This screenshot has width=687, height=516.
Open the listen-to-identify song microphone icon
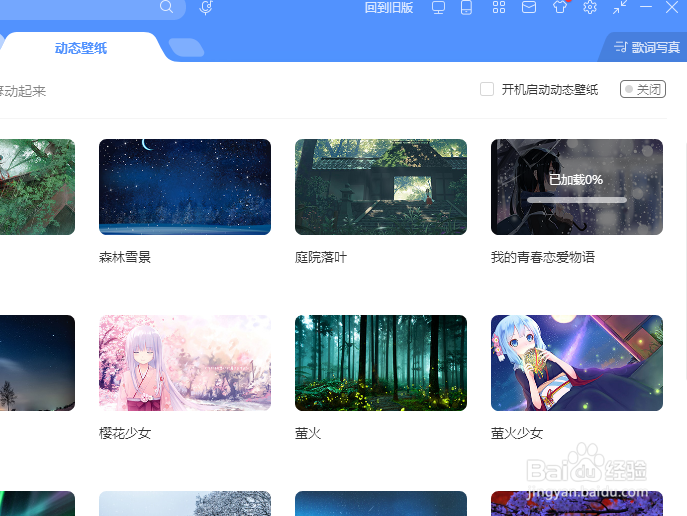(205, 7)
